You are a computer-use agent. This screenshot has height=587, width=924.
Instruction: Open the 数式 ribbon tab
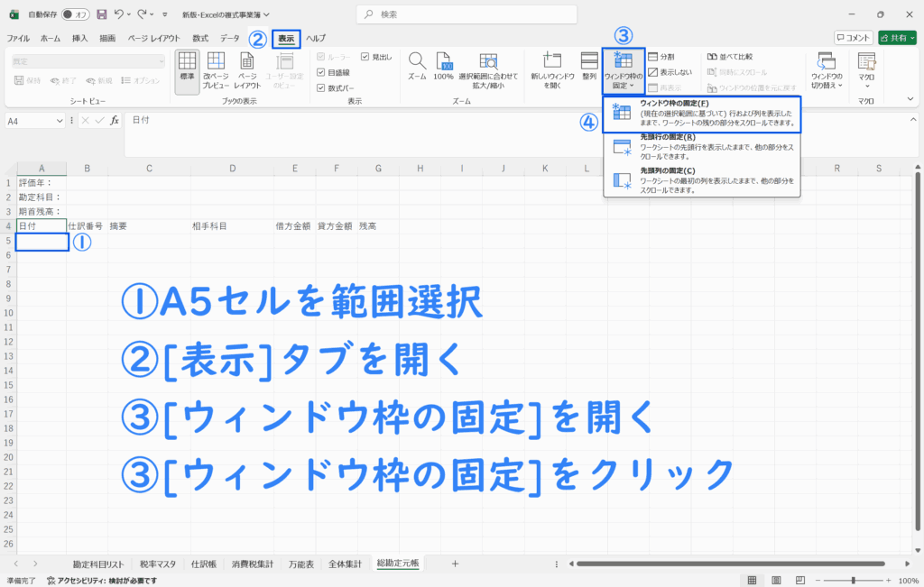(x=200, y=39)
